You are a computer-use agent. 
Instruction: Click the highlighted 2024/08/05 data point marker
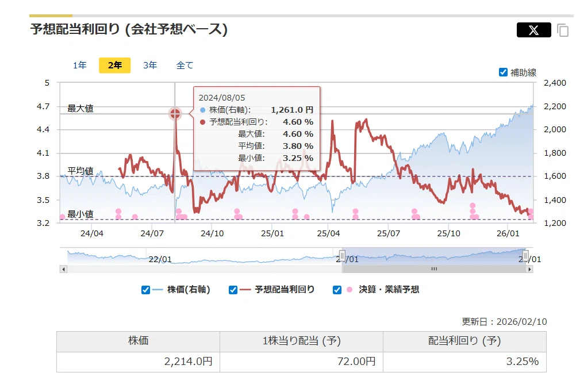175,114
